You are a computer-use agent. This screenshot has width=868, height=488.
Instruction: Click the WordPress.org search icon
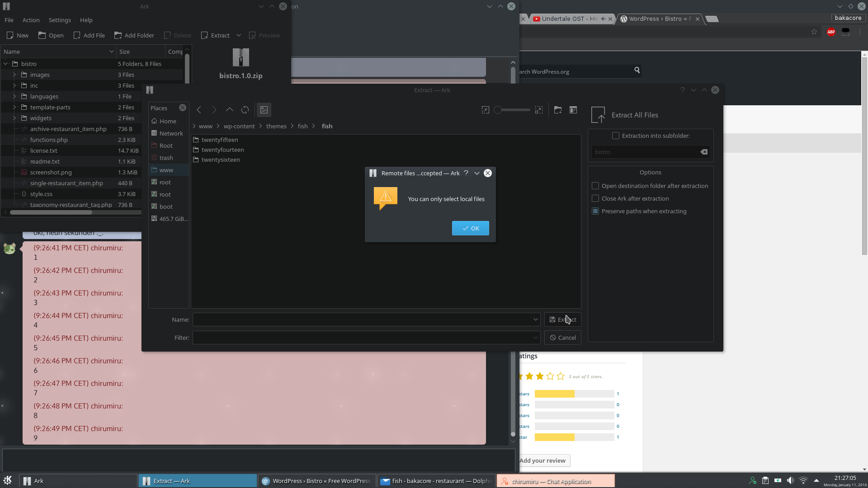coord(637,70)
